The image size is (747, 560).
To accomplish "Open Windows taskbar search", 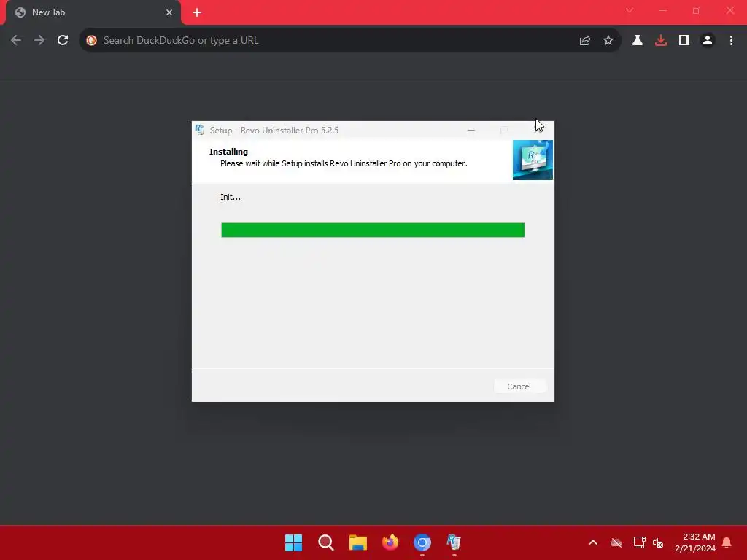I will (326, 542).
